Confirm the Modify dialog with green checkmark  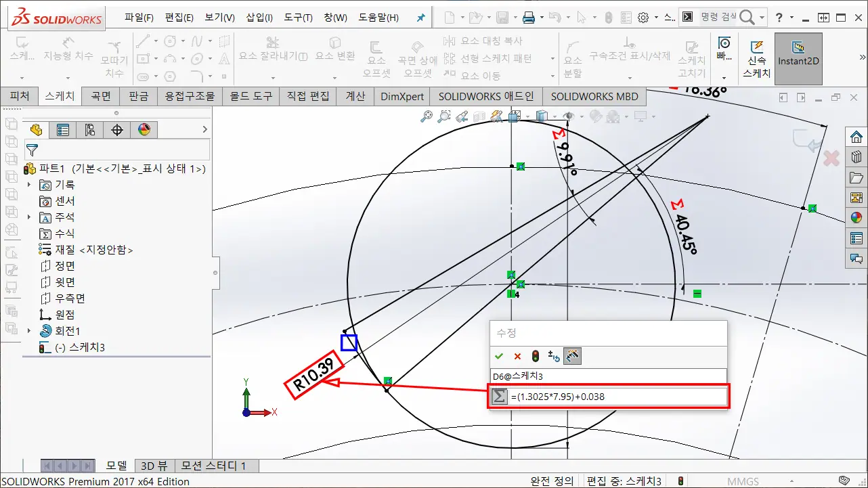click(499, 356)
